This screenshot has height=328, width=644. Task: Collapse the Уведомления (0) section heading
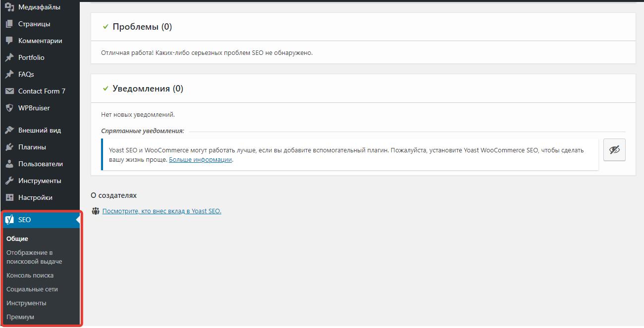pos(148,89)
